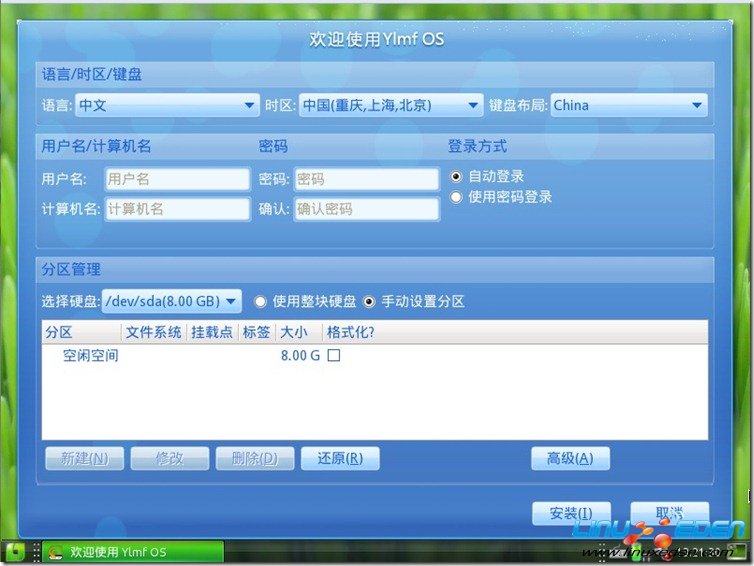Click the Ylmf OS taskbar window button

[133, 552]
